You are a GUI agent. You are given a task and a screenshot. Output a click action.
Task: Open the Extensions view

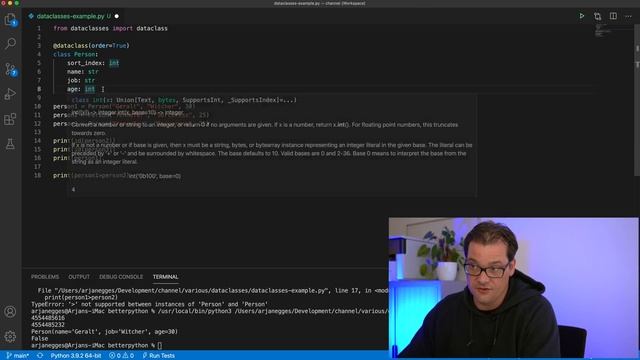click(10, 119)
